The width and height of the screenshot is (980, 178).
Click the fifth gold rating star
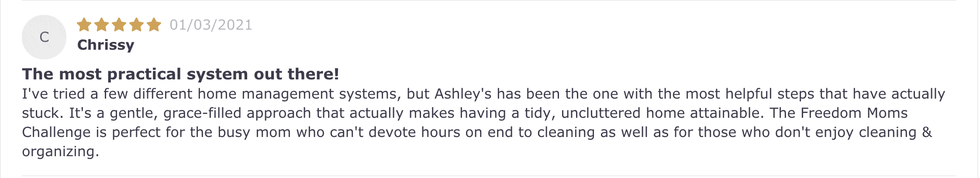[154, 25]
